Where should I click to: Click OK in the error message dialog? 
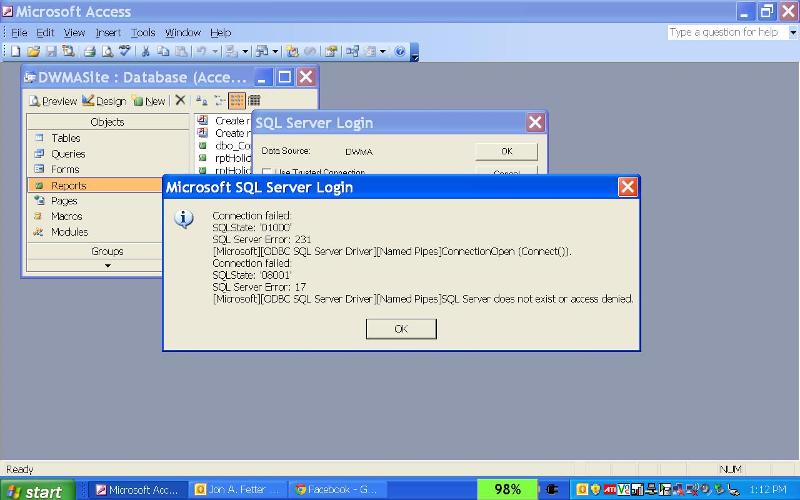401,329
